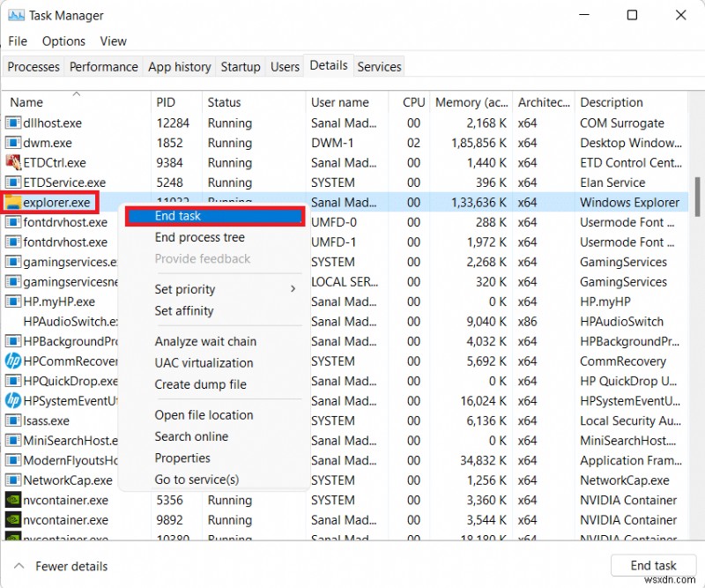Toggle sort order on the Name column
This screenshot has height=588, width=705.
(x=26, y=101)
